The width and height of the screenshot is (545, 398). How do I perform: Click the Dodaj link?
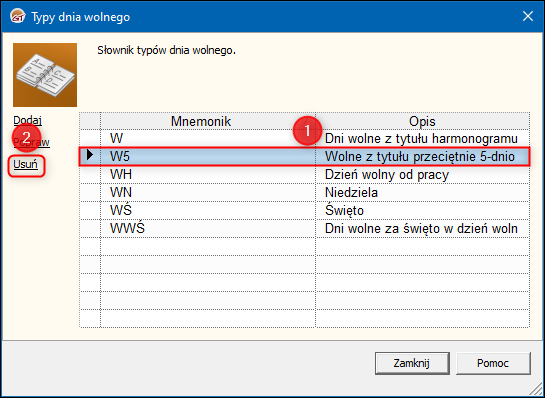pos(27,120)
